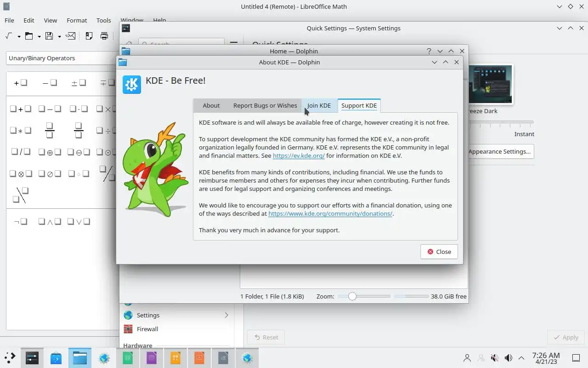Open the File menu
The height and width of the screenshot is (368, 588).
(x=9, y=20)
